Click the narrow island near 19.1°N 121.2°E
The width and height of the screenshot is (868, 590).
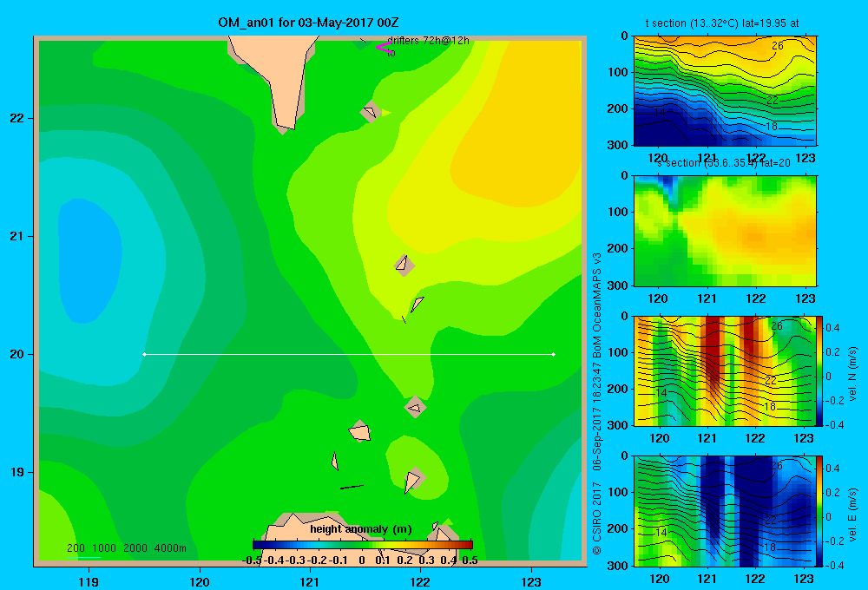coord(334,461)
